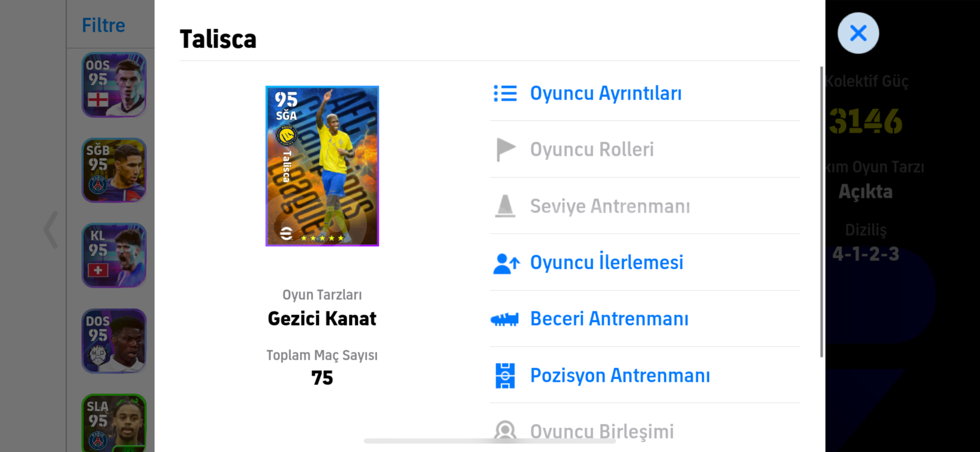Open Oyuncu Ayrıntıları menu entry
The image size is (980, 452).
(x=605, y=93)
